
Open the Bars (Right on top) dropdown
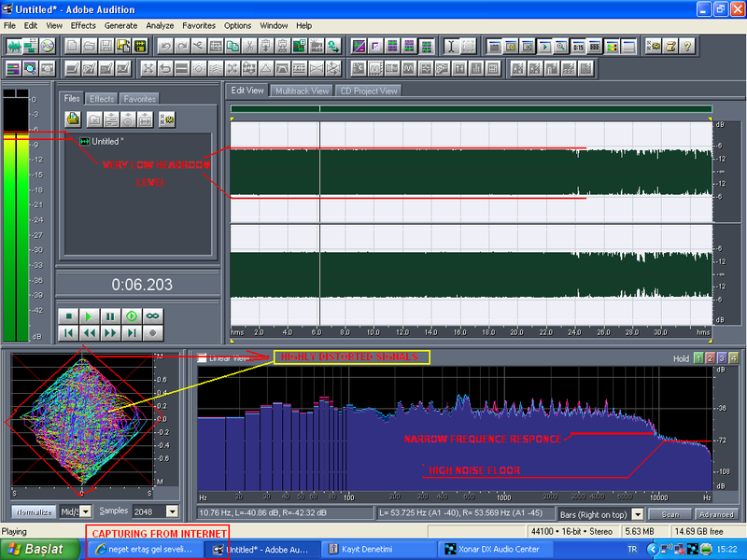click(638, 514)
